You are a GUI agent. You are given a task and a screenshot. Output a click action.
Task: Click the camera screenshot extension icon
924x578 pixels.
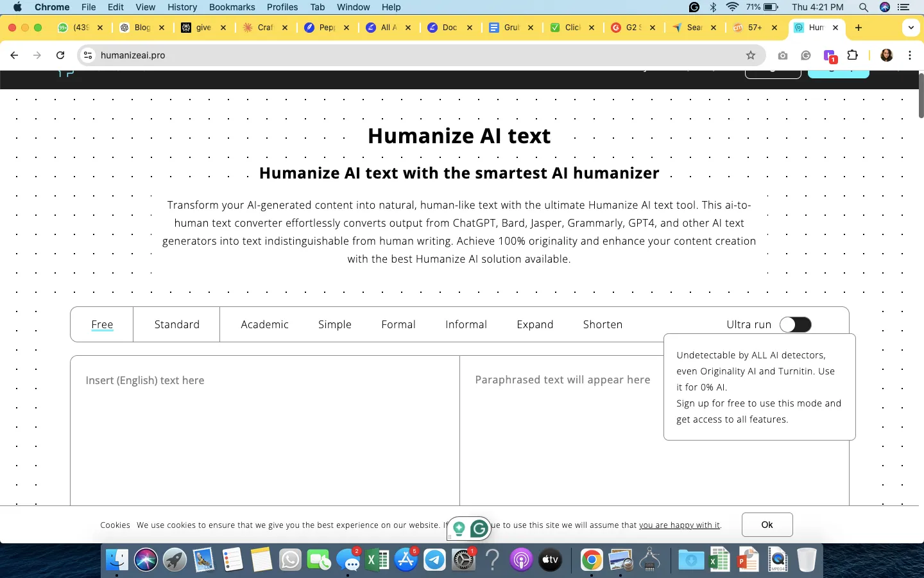783,55
